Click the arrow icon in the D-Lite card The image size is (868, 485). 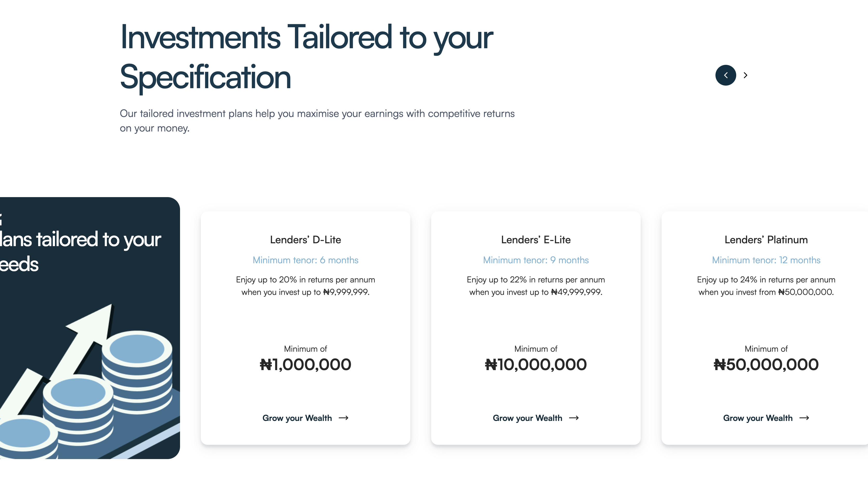(x=343, y=418)
